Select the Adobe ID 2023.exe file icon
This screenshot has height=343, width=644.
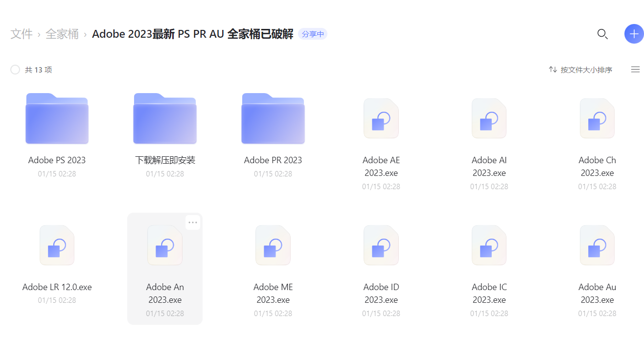(x=381, y=245)
